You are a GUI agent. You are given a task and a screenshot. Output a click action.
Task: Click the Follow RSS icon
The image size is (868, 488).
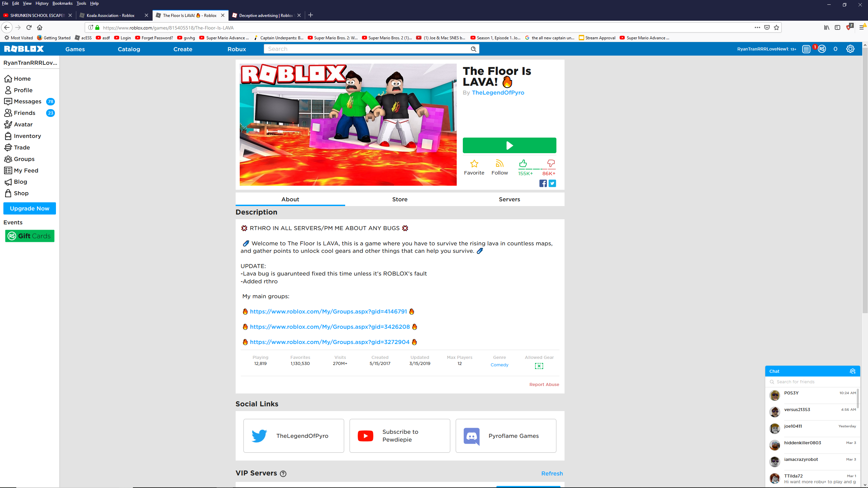pos(499,164)
